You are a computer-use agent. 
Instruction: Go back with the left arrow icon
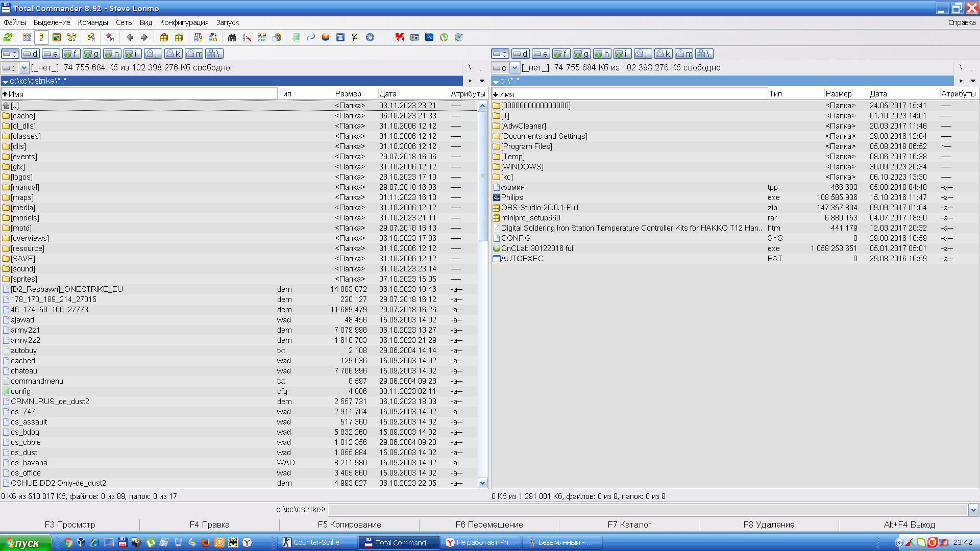point(130,37)
